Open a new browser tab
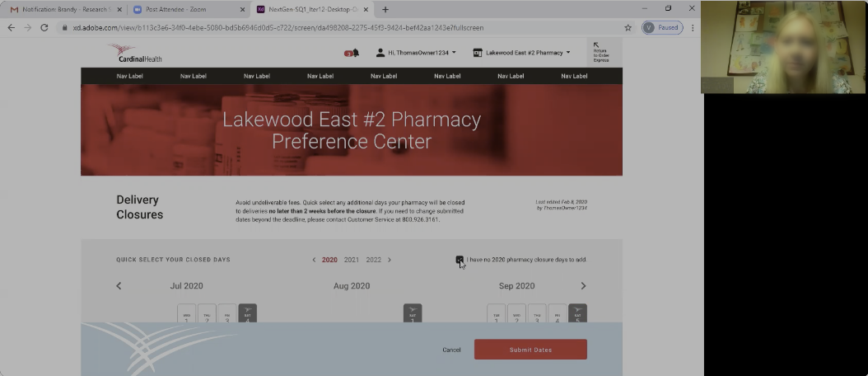The image size is (868, 376). click(385, 9)
